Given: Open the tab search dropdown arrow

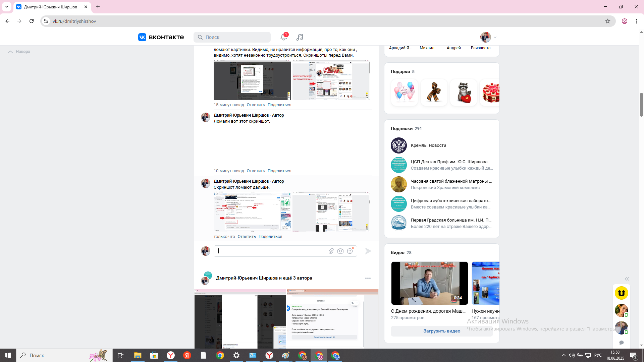Looking at the screenshot, I should 7,7.
